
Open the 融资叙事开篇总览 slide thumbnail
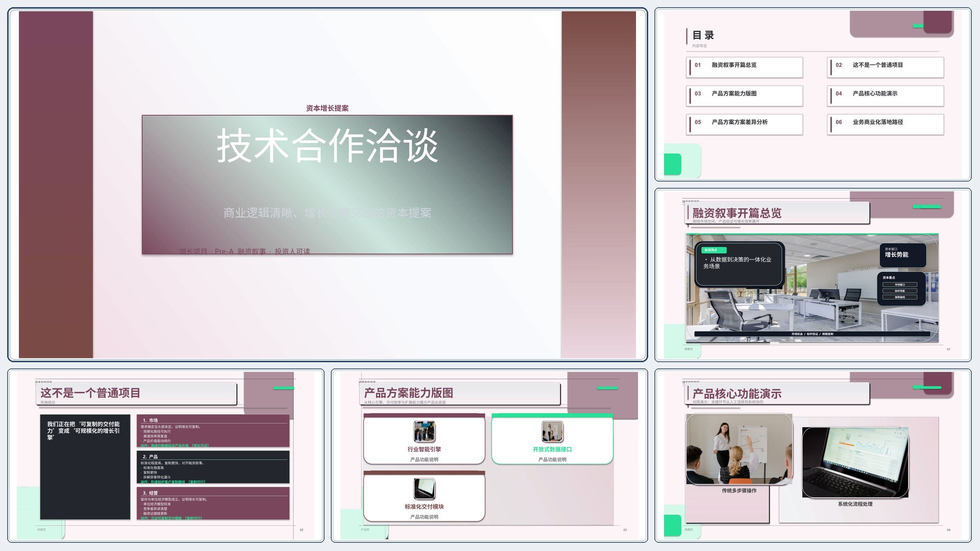(x=813, y=275)
